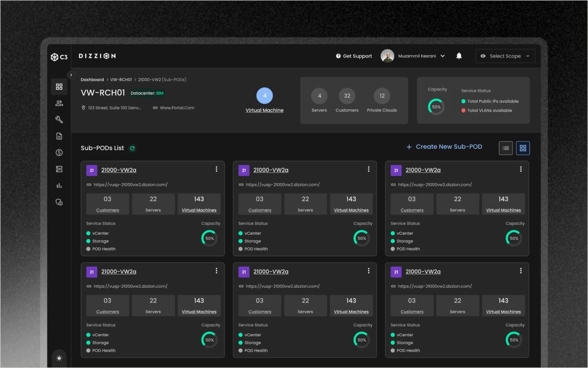Go to VW-RCH01 breadcrumb
Viewport: 588px width, 368px height.
pyautogui.click(x=121, y=79)
